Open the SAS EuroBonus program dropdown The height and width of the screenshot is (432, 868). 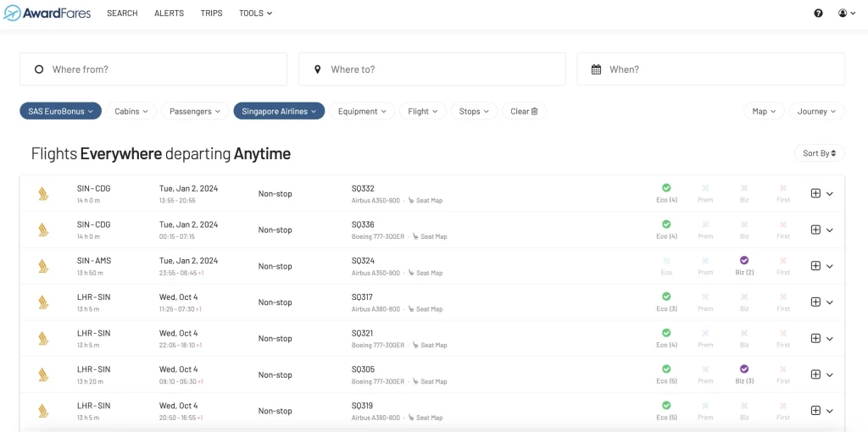pyautogui.click(x=61, y=111)
